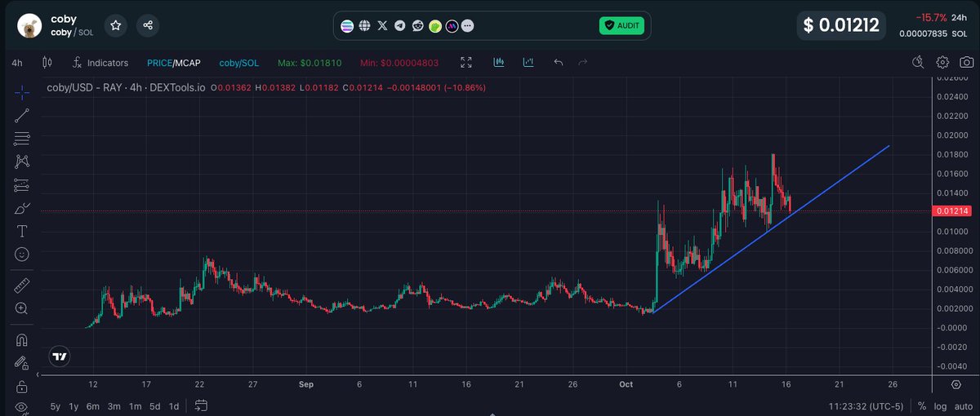The height and width of the screenshot is (416, 980).
Task: Add coby to favorites with the star icon
Action: pyautogui.click(x=116, y=25)
